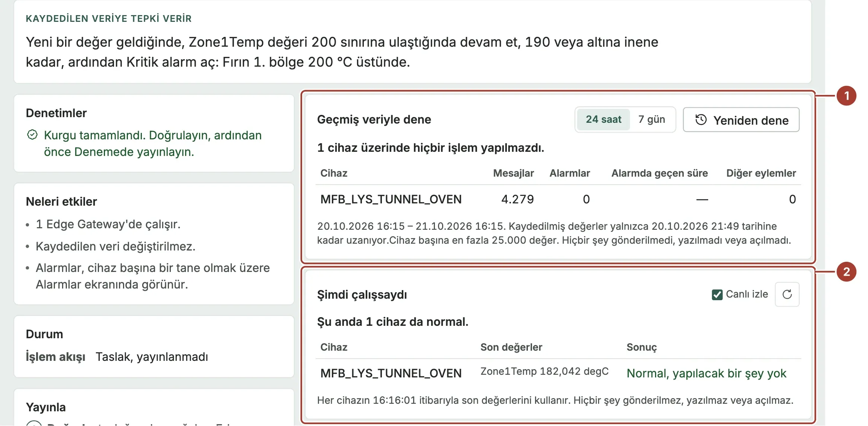The height and width of the screenshot is (426, 868).
Task: Switch to the 7 gün range
Action: click(652, 119)
